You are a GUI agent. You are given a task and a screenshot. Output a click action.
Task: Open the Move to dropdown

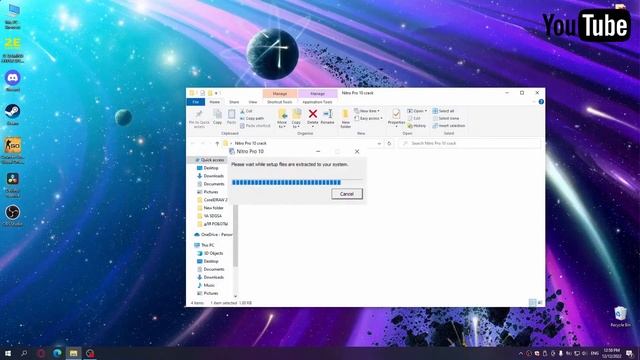(x=282, y=119)
